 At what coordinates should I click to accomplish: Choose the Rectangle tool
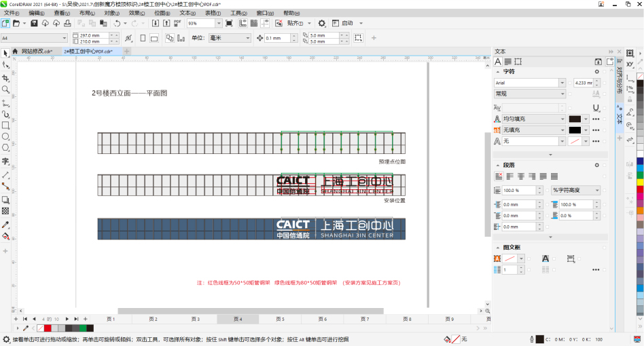click(x=5, y=126)
